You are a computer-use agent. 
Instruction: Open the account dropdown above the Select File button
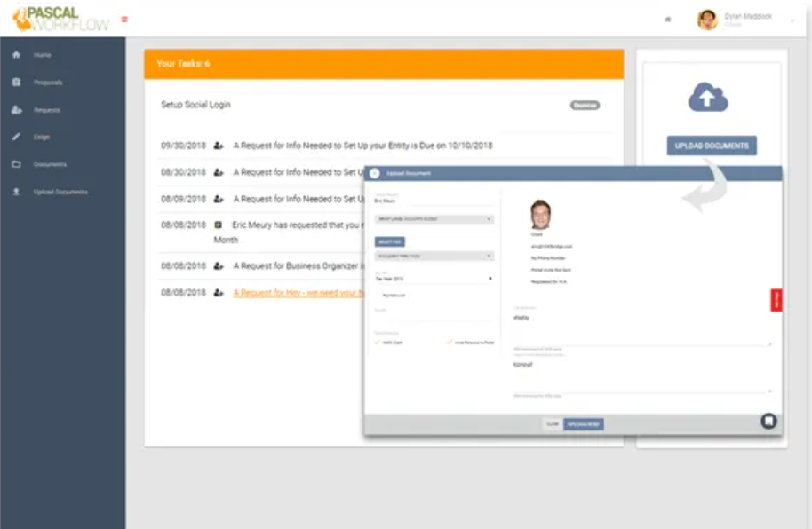click(x=434, y=219)
